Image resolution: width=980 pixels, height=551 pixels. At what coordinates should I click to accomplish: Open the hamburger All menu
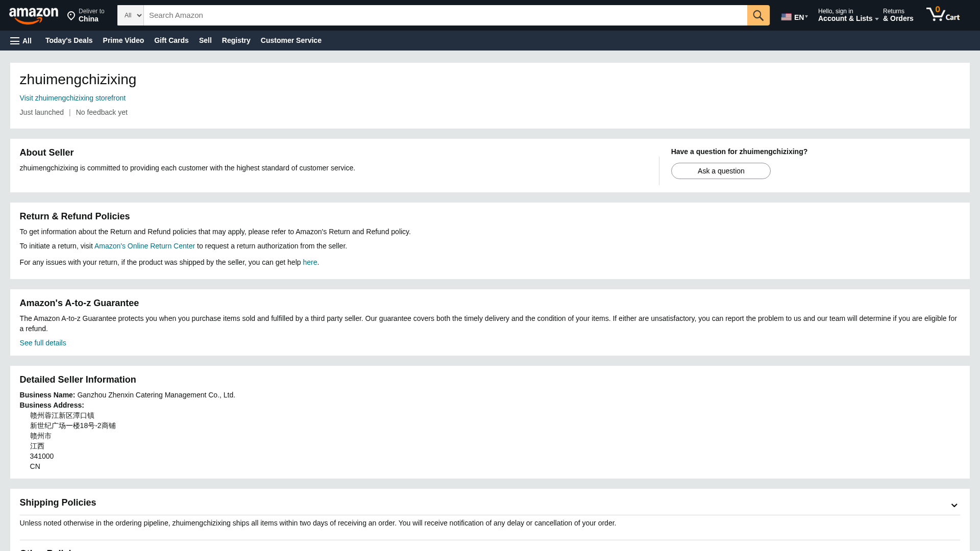tap(21, 41)
